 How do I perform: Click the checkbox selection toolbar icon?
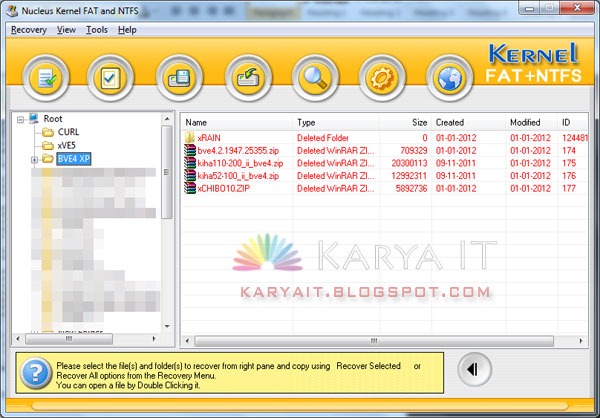(110, 78)
